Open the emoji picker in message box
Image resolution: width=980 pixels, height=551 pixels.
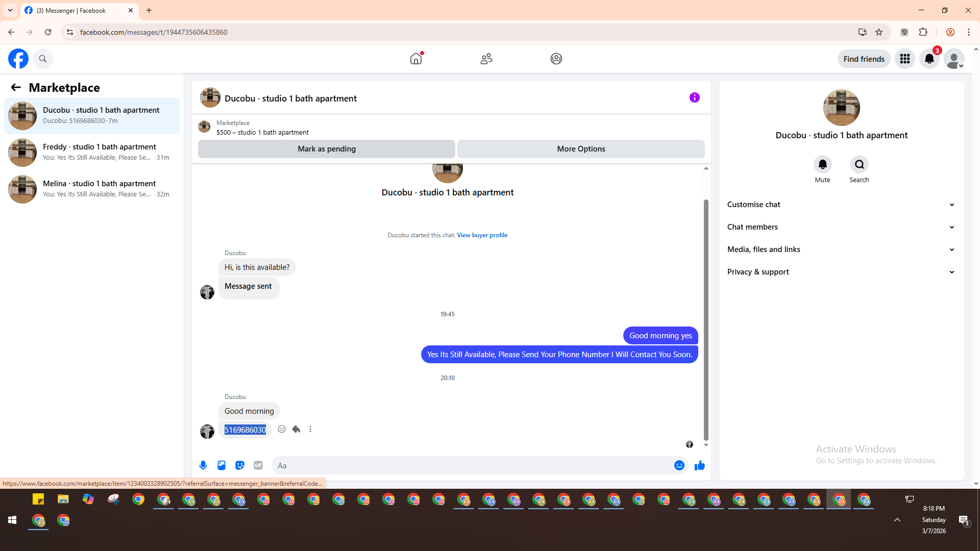[679, 465]
